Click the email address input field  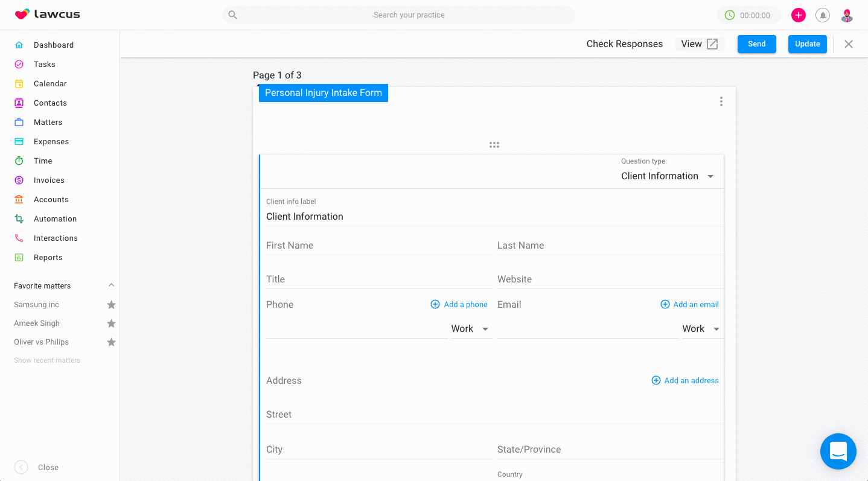[x=588, y=329]
